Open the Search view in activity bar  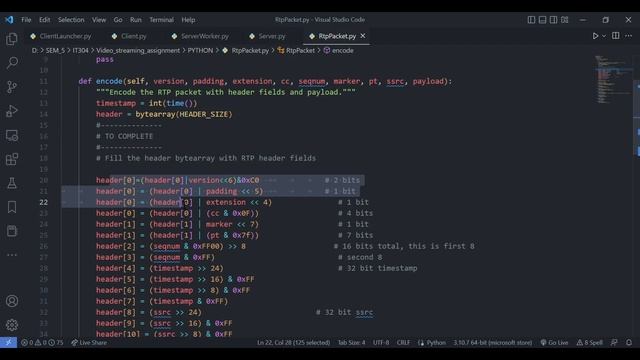coord(12,62)
